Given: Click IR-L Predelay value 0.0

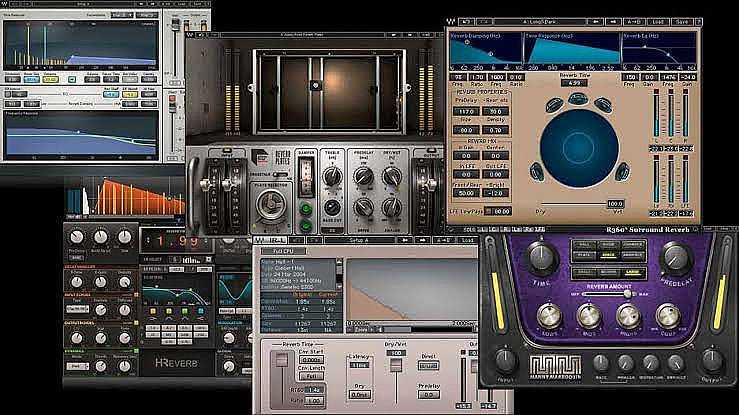Looking at the screenshot, I should coord(428,395).
